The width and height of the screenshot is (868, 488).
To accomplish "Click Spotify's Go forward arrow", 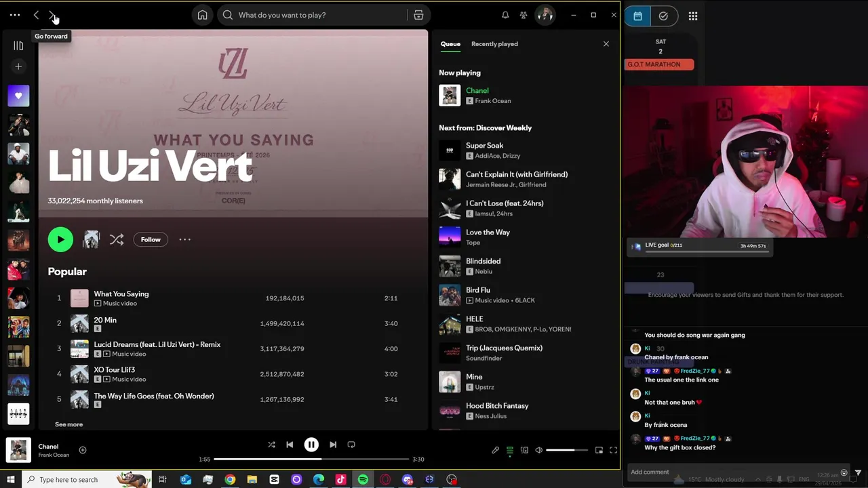I will 52,15.
